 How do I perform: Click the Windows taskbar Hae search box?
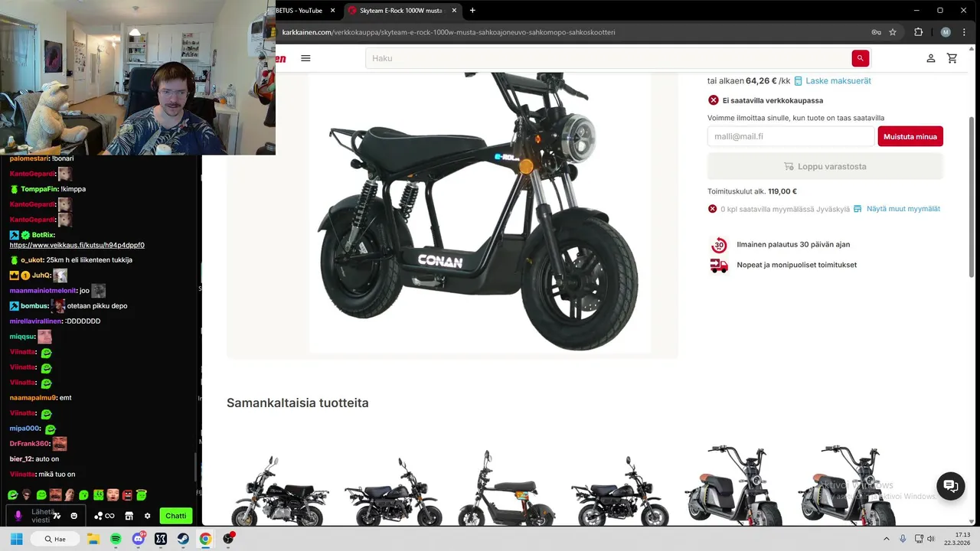tap(56, 539)
